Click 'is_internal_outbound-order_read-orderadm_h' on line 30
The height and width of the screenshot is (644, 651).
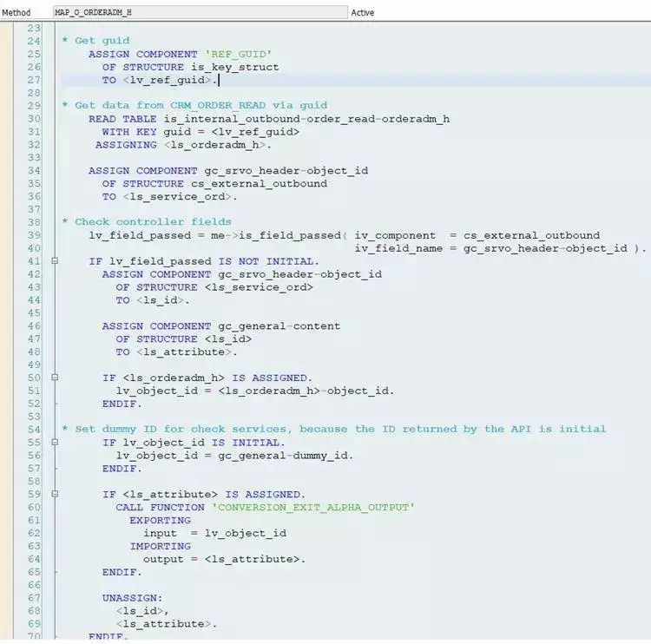tap(306, 119)
